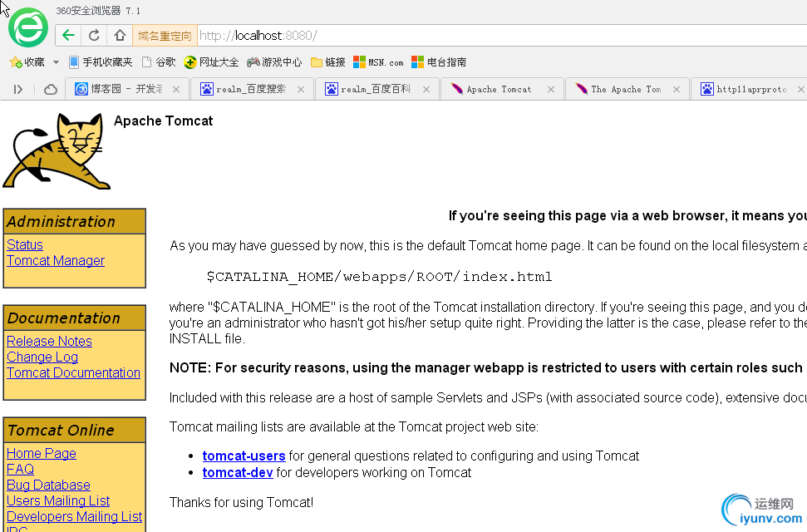
Task: Click the '360安全浏览器 7.1' window title
Action: tap(98, 11)
